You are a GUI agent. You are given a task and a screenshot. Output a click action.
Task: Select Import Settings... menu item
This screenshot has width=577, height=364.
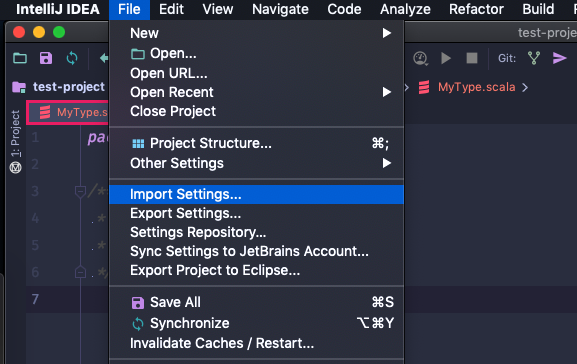coord(256,194)
